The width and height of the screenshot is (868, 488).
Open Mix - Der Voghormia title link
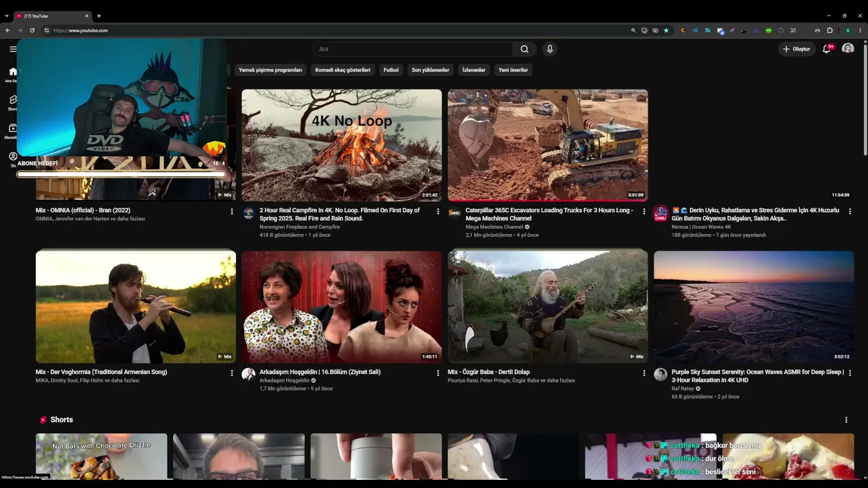(x=102, y=372)
